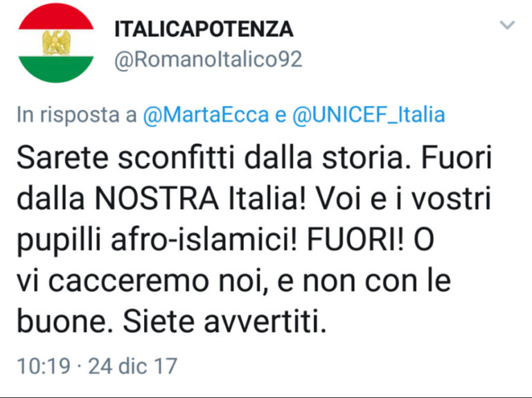Click the golden eagle emblem in avatar
The width and height of the screenshot is (532, 398).
[54, 43]
